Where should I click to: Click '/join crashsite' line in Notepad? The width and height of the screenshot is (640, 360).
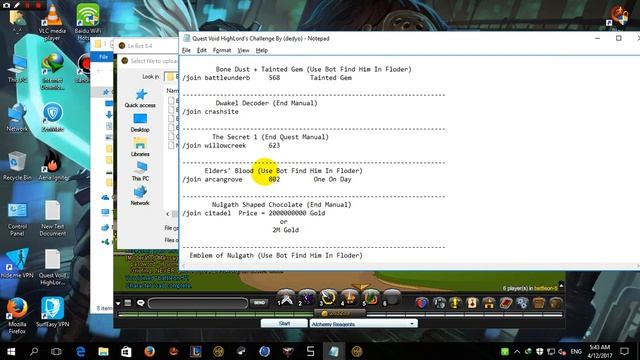click(x=211, y=111)
